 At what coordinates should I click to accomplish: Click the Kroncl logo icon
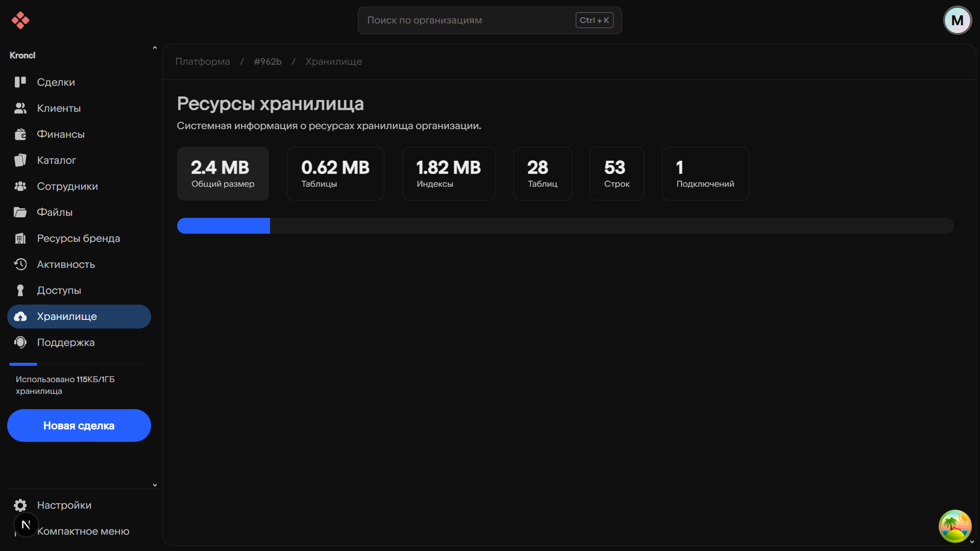pyautogui.click(x=20, y=20)
